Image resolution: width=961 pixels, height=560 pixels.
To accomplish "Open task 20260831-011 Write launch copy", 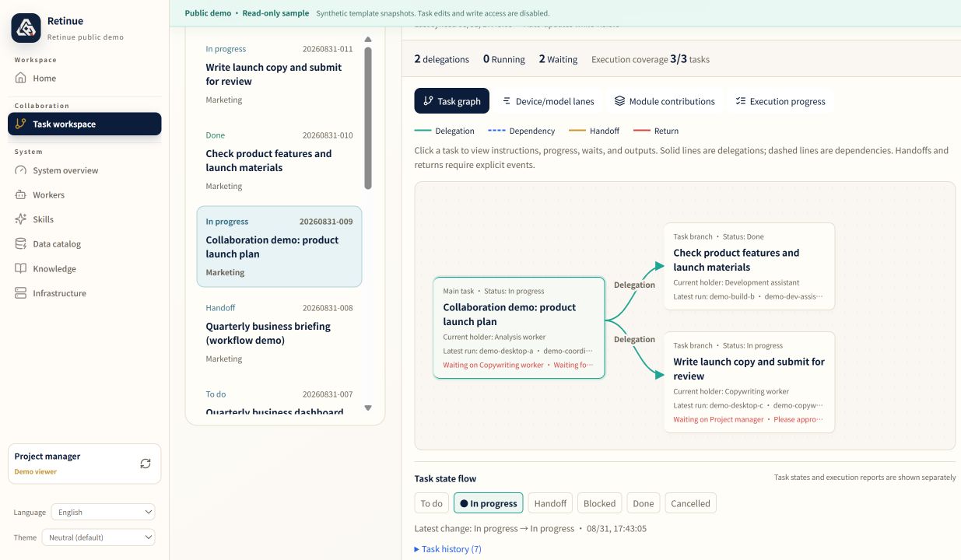I will pyautogui.click(x=279, y=74).
